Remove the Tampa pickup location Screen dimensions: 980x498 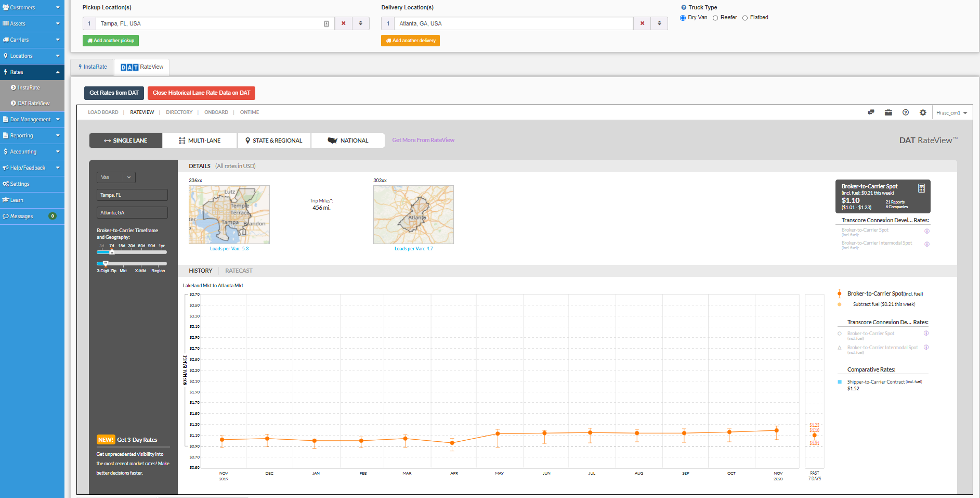click(343, 23)
